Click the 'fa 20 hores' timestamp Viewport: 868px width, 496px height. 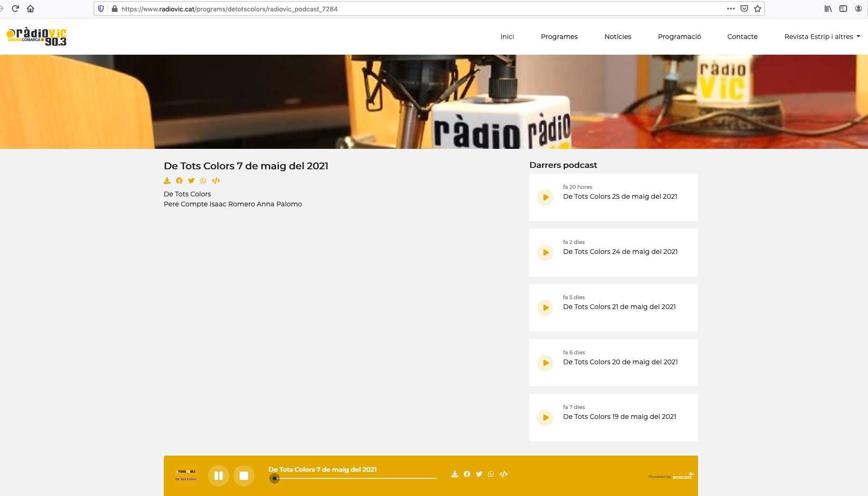[x=577, y=187]
